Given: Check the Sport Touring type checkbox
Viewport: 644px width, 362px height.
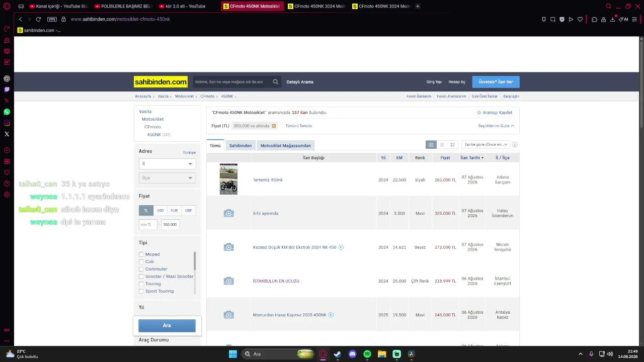Looking at the screenshot, I should (x=141, y=291).
